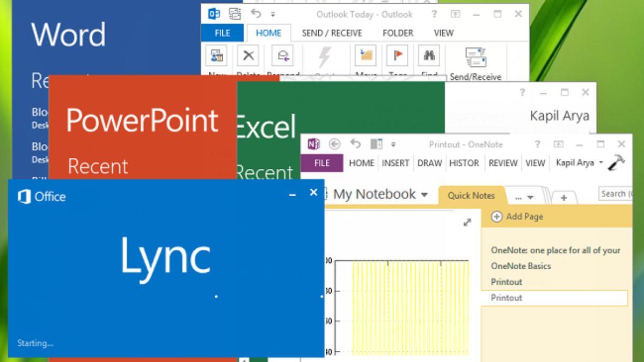Click the Tags flag icon in Outlook ribbon
The width and height of the screenshot is (644, 362).
pos(397,55)
